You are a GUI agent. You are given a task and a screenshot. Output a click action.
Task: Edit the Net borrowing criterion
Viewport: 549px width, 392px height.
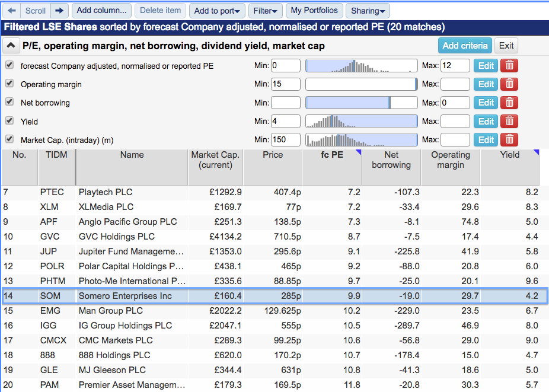(x=486, y=103)
